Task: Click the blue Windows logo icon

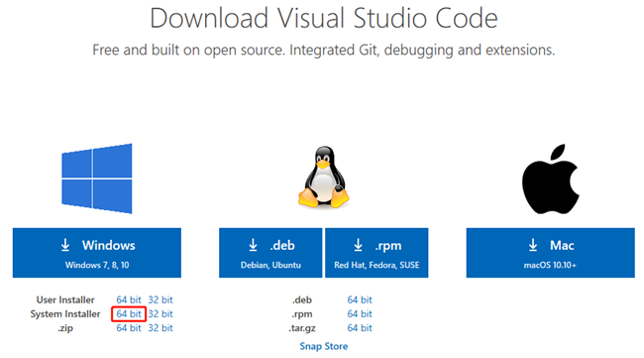Action: point(97,179)
